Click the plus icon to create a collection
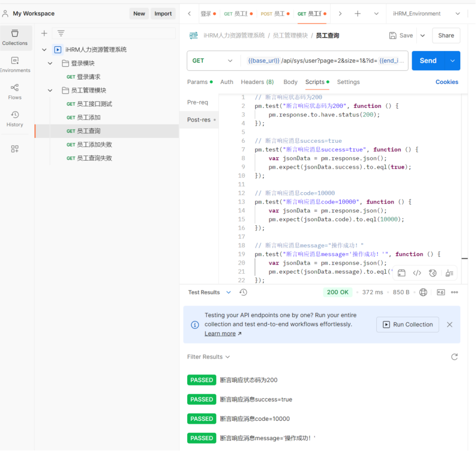 click(x=44, y=33)
